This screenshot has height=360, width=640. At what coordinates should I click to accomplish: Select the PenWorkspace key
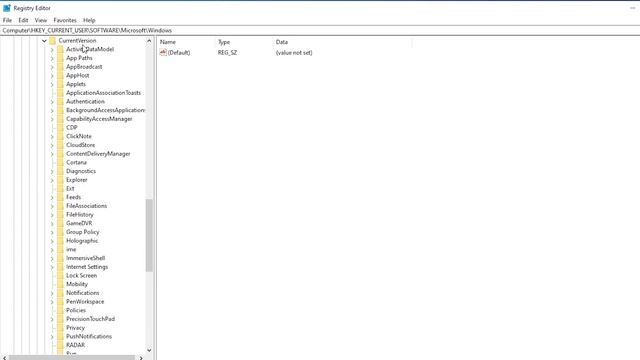(85, 302)
